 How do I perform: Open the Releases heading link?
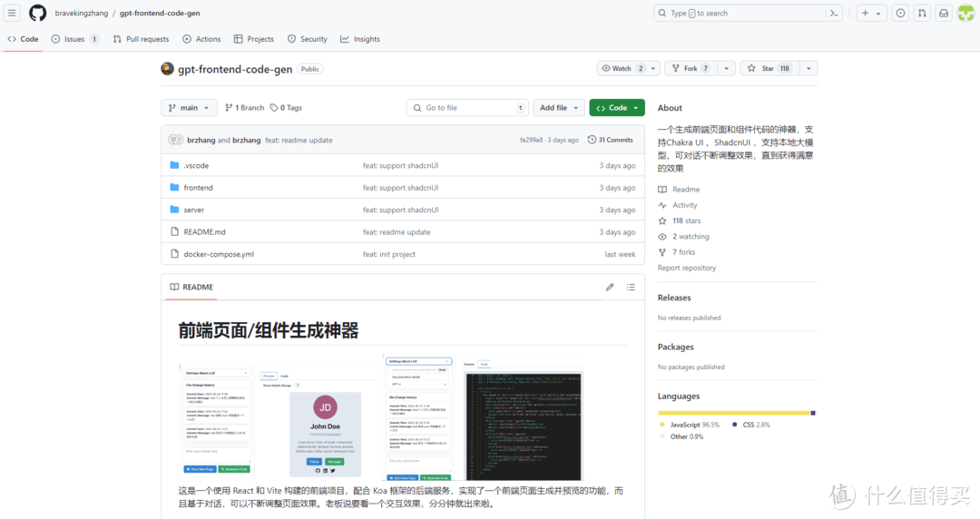(x=673, y=298)
